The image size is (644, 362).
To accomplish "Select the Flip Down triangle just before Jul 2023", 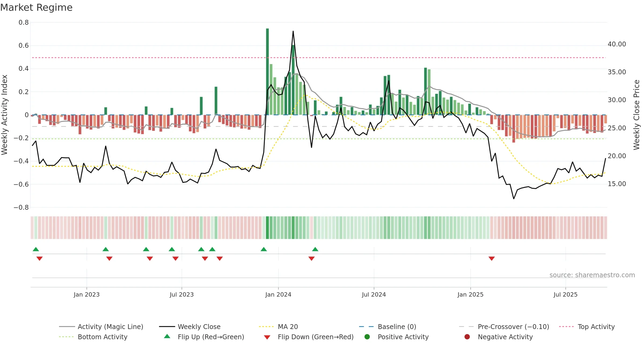I will click(175, 258).
